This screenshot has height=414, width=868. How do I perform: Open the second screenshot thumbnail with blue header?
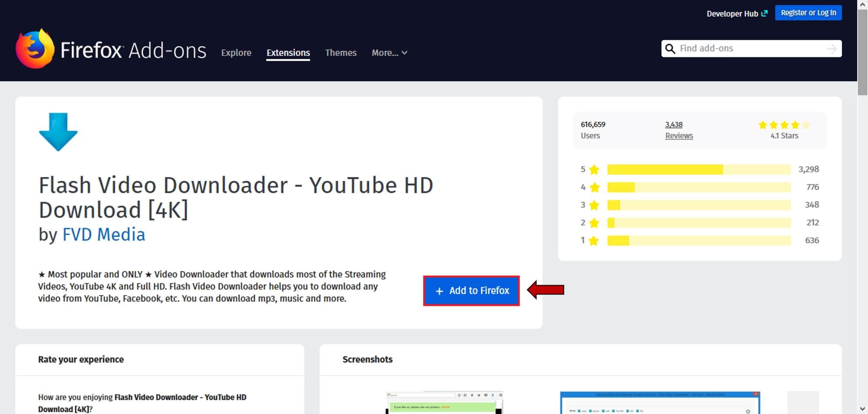tap(660, 402)
